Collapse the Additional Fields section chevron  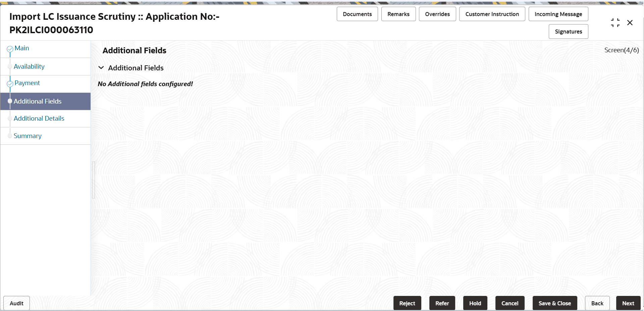click(101, 67)
